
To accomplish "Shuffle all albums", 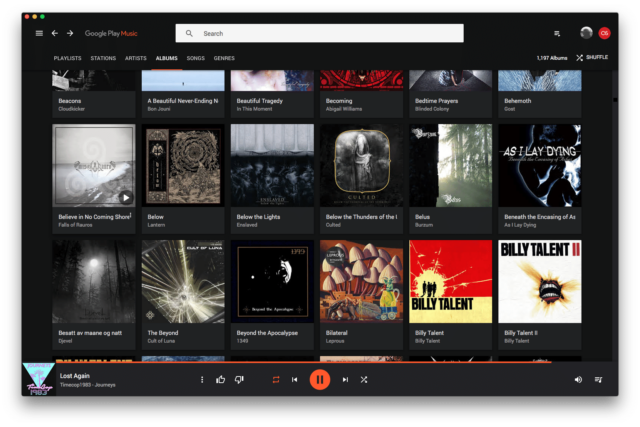I will pyautogui.click(x=592, y=58).
